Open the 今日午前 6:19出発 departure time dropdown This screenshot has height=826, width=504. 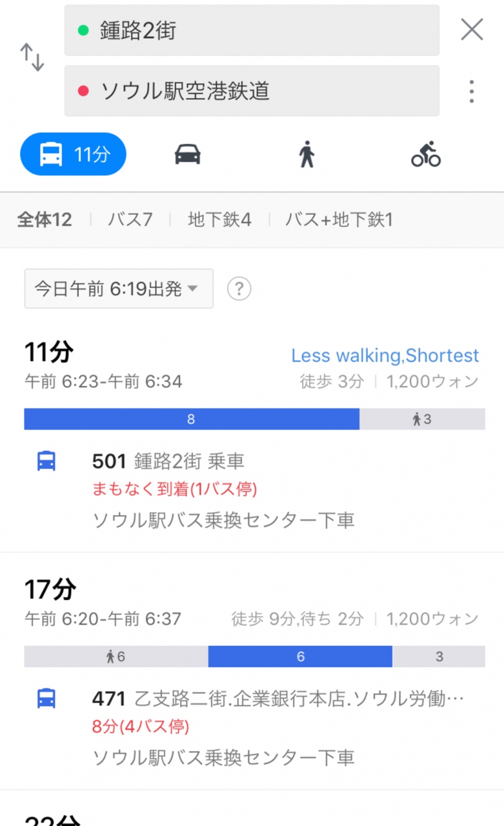point(118,289)
